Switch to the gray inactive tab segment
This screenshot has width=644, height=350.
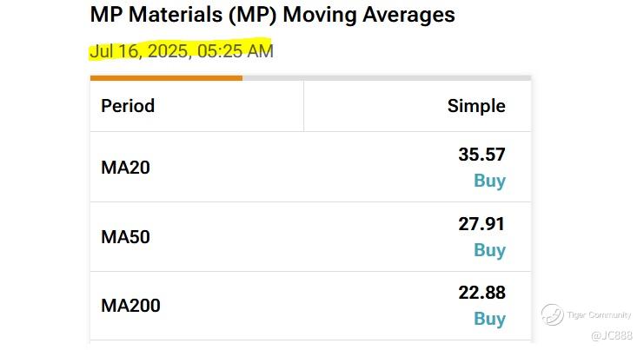(386, 77)
